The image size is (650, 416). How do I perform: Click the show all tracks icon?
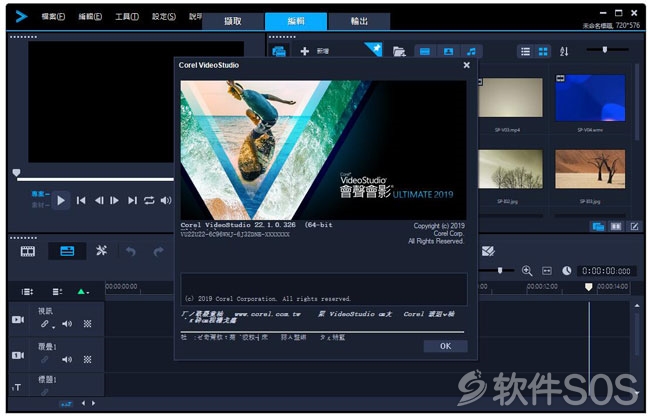(27, 292)
